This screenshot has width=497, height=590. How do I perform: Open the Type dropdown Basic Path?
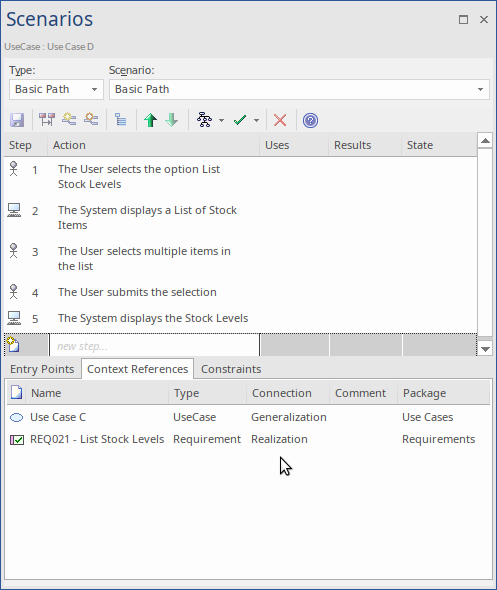(x=56, y=90)
